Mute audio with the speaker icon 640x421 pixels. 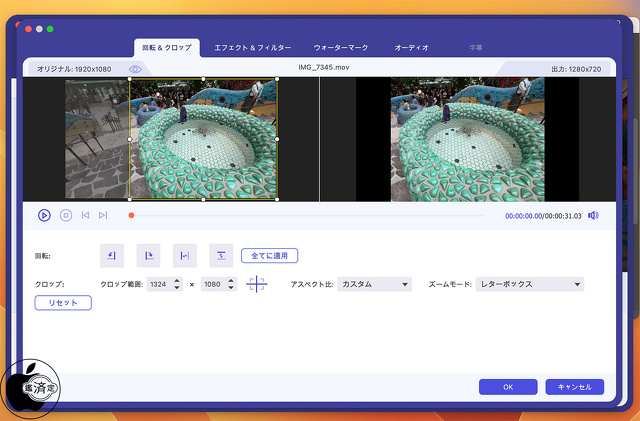point(593,215)
